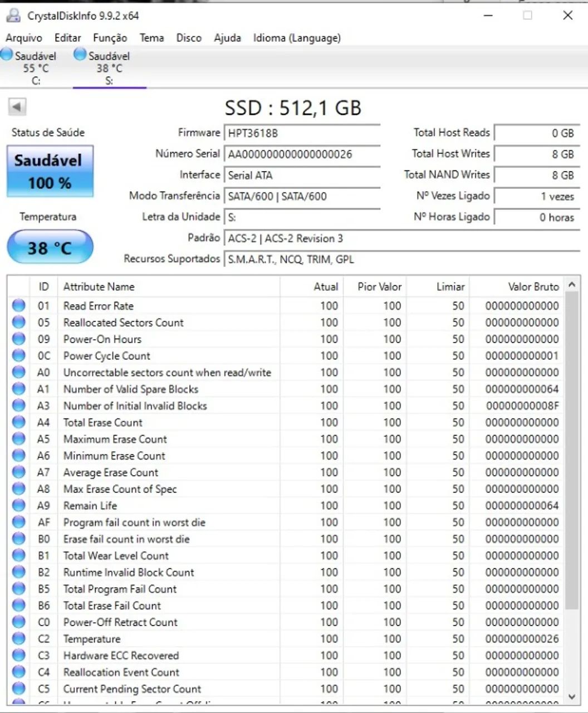
Task: Click the status circle of Remain Life
Action: (19, 505)
